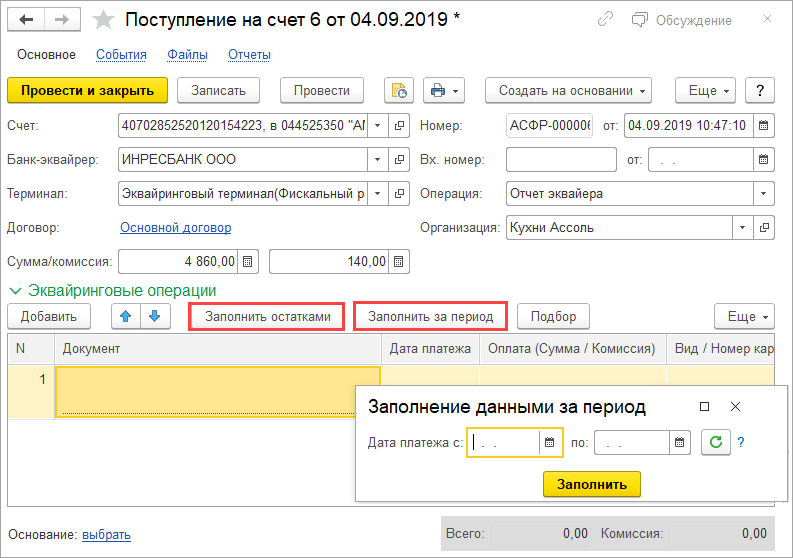The image size is (793, 558).
Task: Click the Дата платежа column header
Action: click(x=430, y=349)
